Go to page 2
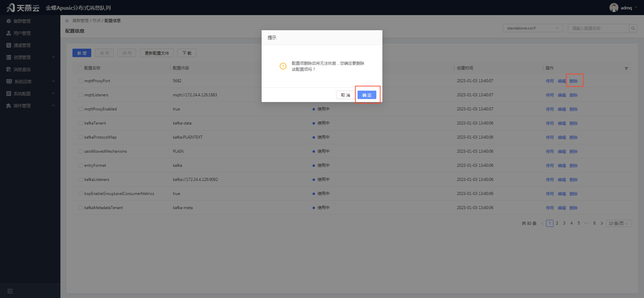 tap(557, 223)
